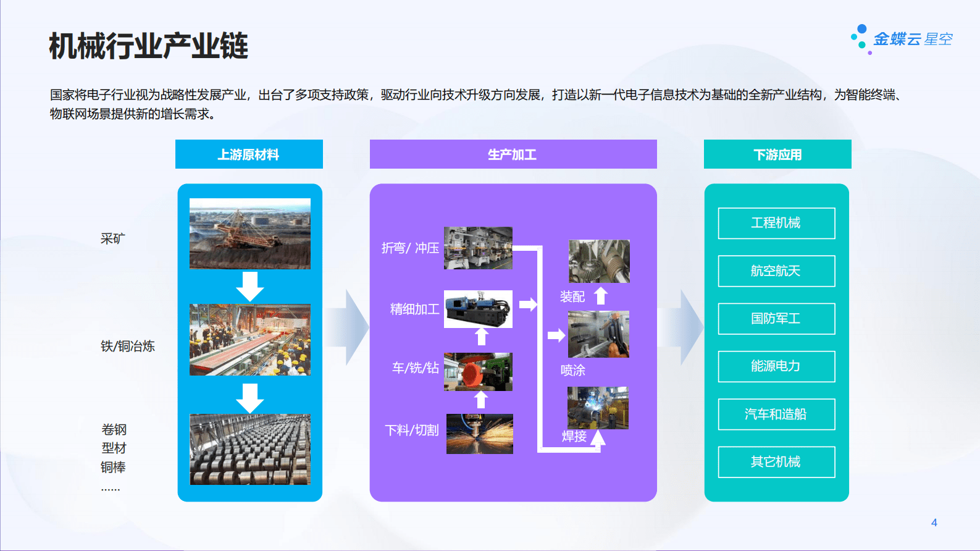Select the 装配 label
Image resolution: width=980 pixels, height=551 pixels.
click(x=572, y=297)
